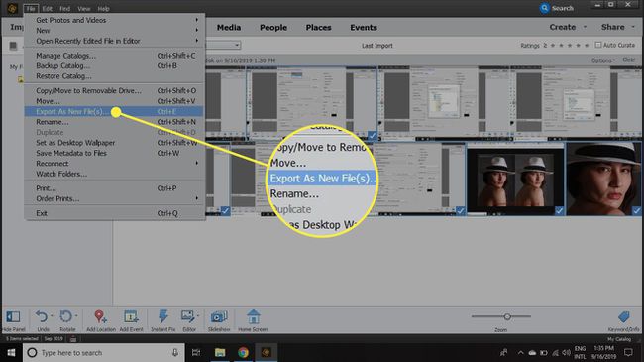Image resolution: width=644 pixels, height=362 pixels.
Task: Click the Cortana microphone icon
Action: (175, 353)
